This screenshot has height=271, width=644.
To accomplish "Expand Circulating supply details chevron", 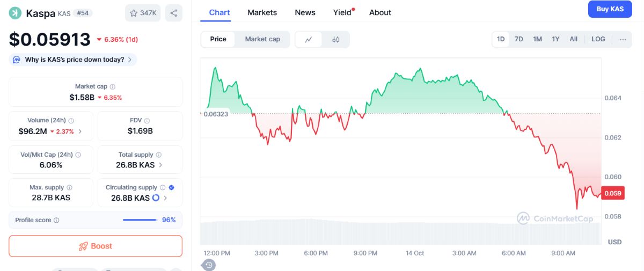I will pos(165,198).
